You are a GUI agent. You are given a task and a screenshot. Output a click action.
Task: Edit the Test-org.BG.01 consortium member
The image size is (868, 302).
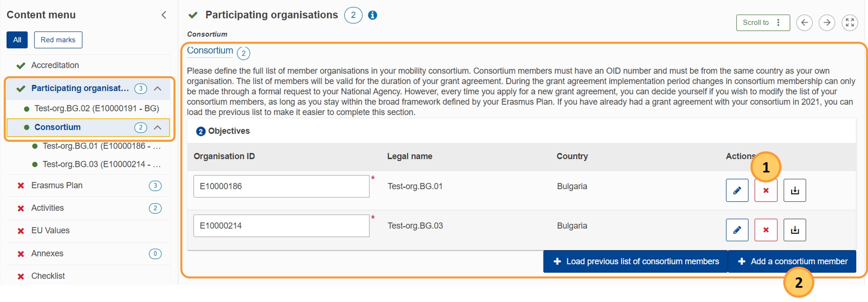[x=737, y=190]
